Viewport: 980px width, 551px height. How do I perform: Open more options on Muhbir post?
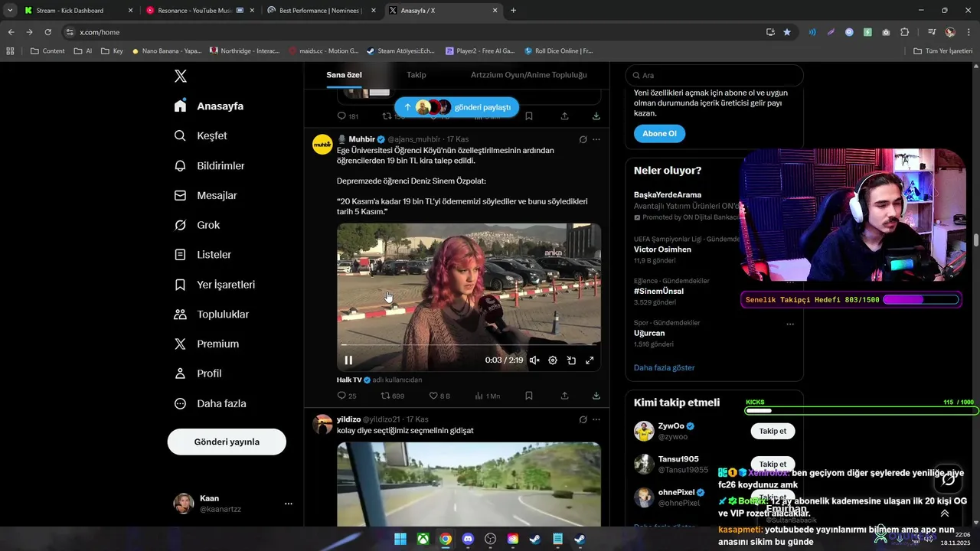pyautogui.click(x=596, y=139)
